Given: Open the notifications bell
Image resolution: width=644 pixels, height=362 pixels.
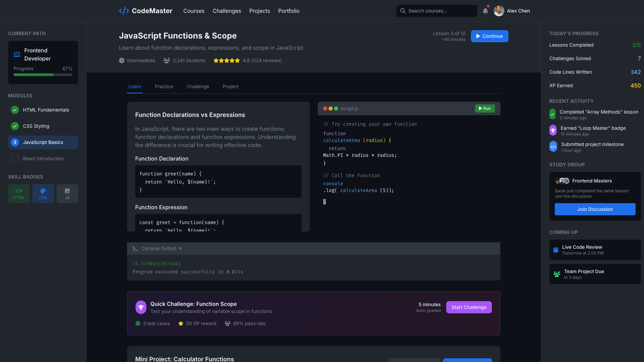Looking at the screenshot, I should pos(485,10).
